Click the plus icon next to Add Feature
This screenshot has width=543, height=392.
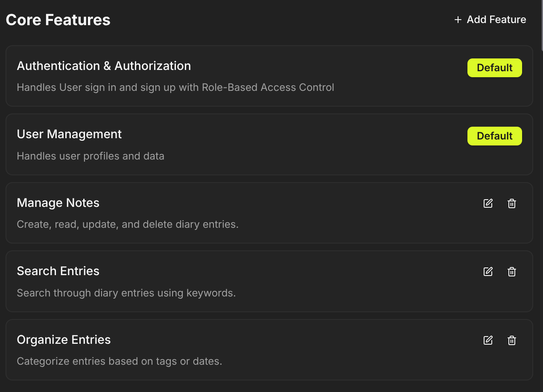click(458, 20)
